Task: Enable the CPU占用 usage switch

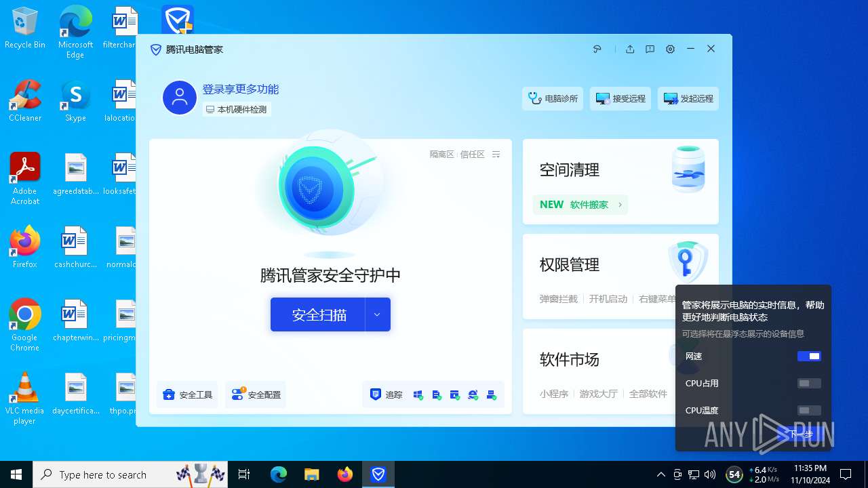Action: [809, 383]
